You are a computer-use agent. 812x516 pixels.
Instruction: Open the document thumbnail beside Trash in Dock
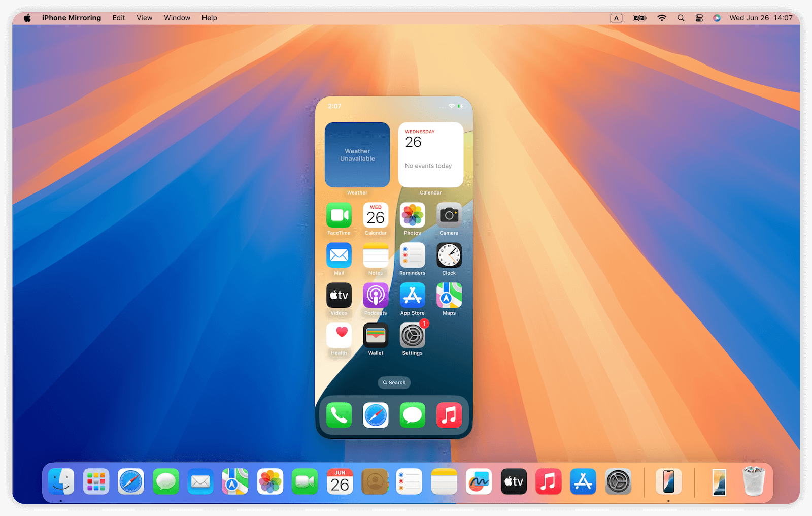tap(719, 482)
